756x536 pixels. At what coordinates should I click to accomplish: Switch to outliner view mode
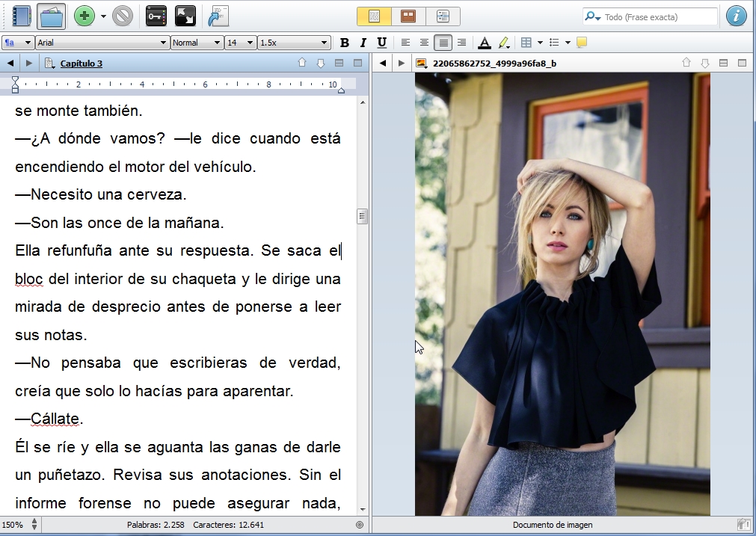[444, 16]
